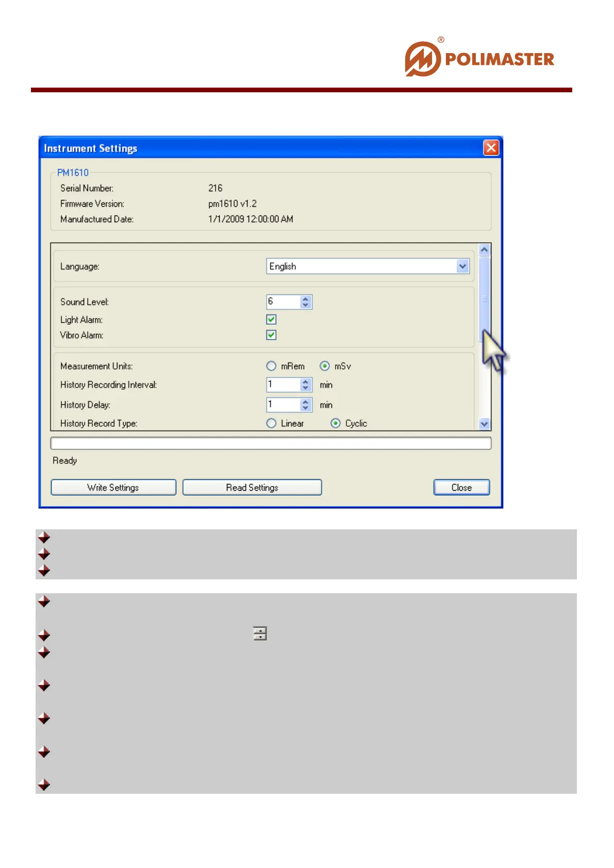Toggle the Light Alarm checkbox
The width and height of the screenshot is (614, 868).
(271, 319)
